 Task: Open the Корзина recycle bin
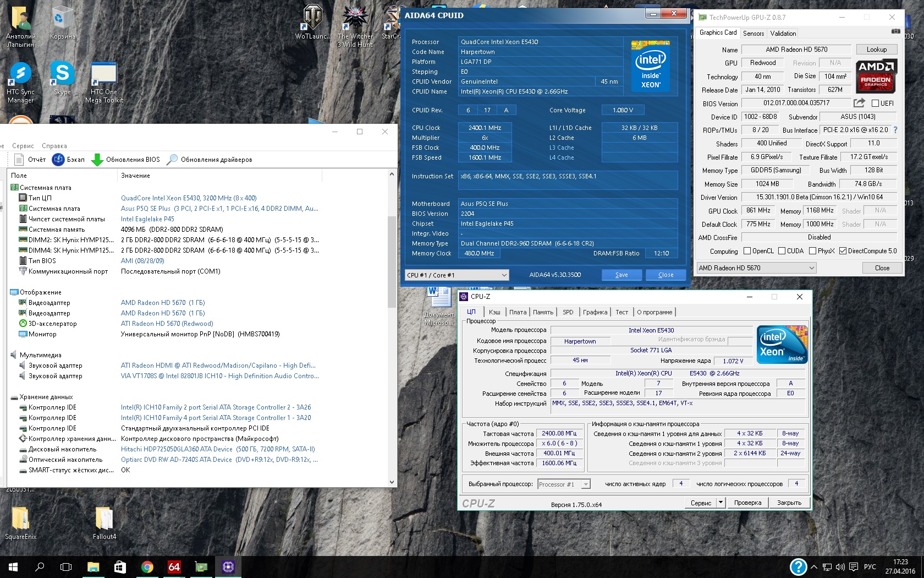click(x=62, y=23)
